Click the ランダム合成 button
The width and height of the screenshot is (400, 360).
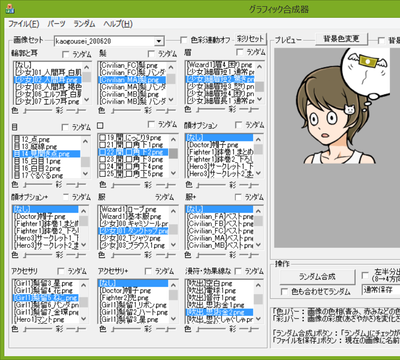[x=317, y=277]
